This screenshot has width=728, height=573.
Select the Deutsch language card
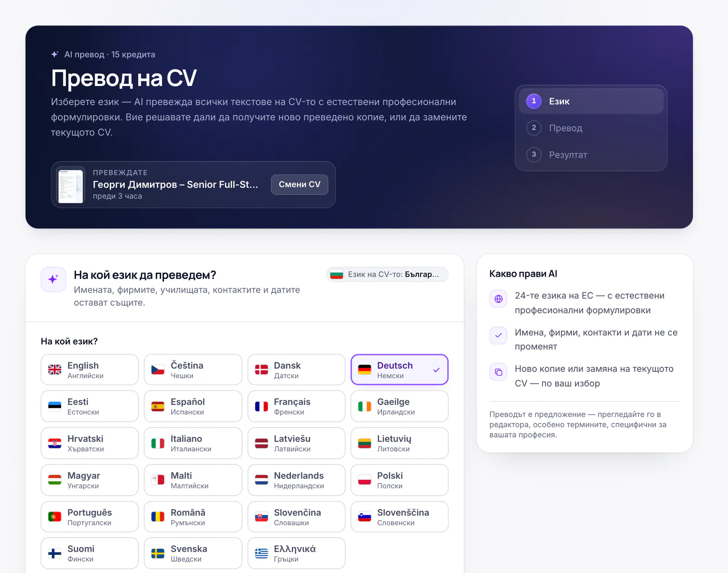coord(399,370)
